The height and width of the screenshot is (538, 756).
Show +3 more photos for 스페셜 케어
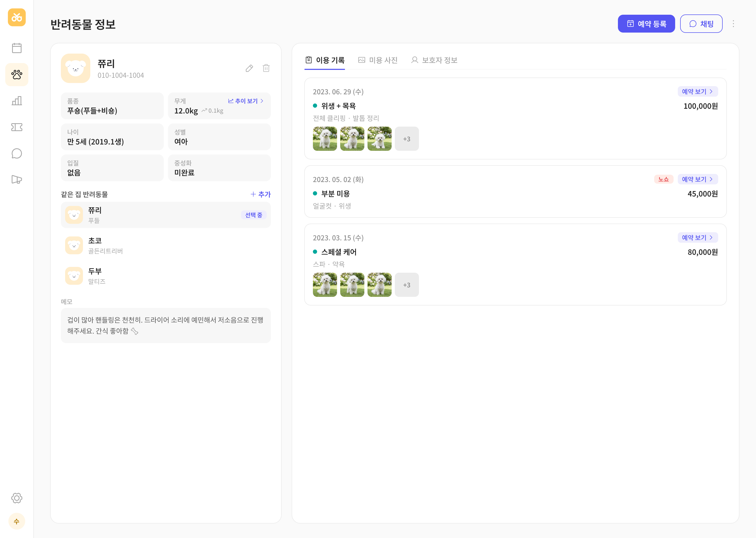[407, 285]
